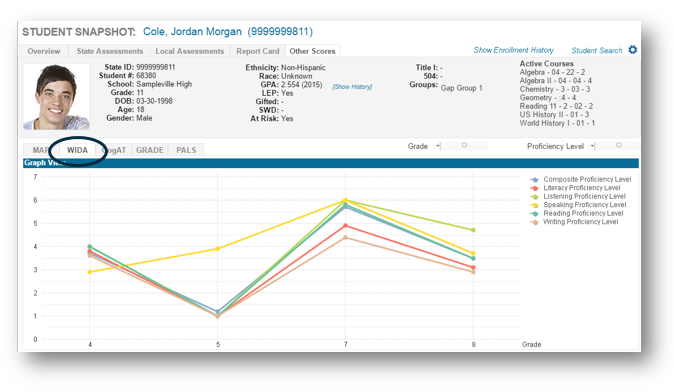
Task: Click the 'Active Courses' heading
Action: (546, 64)
